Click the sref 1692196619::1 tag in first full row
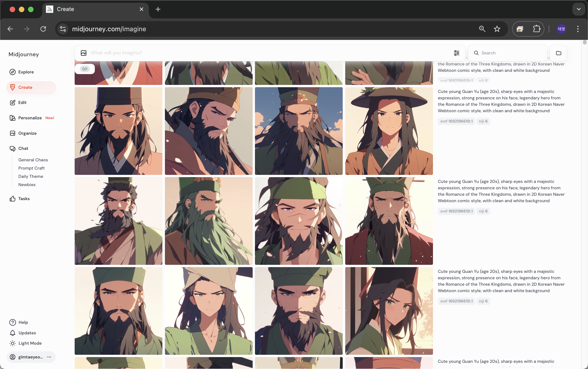The width and height of the screenshot is (588, 369). pyautogui.click(x=456, y=121)
